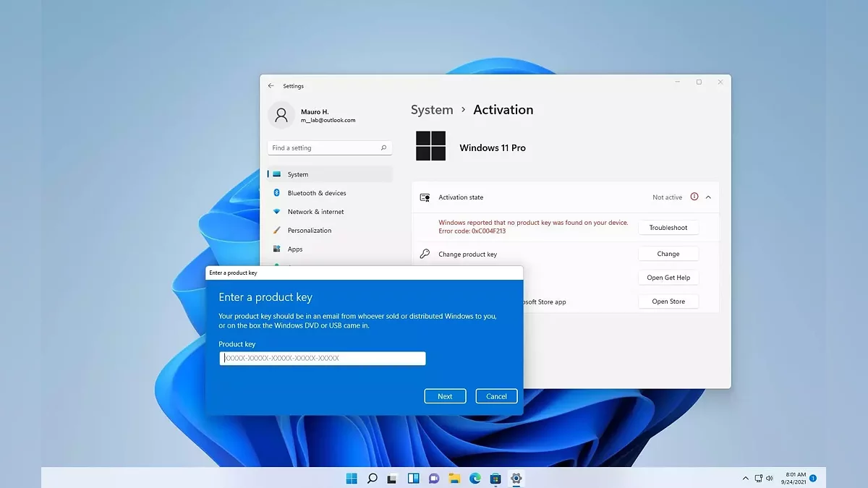The width and height of the screenshot is (868, 488).
Task: Open the Start menu from the taskbar
Action: coord(352,478)
